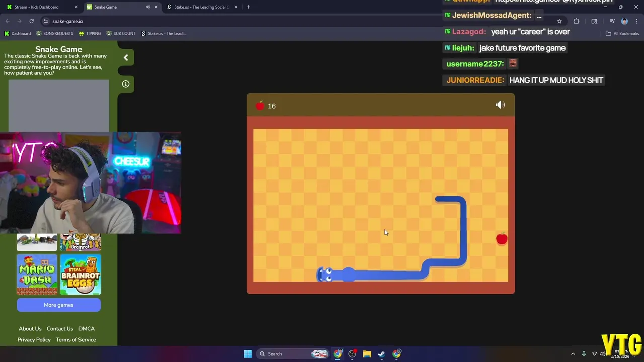Open the SUB COUNT bookmark
The height and width of the screenshot is (362, 644).
pyautogui.click(x=121, y=34)
